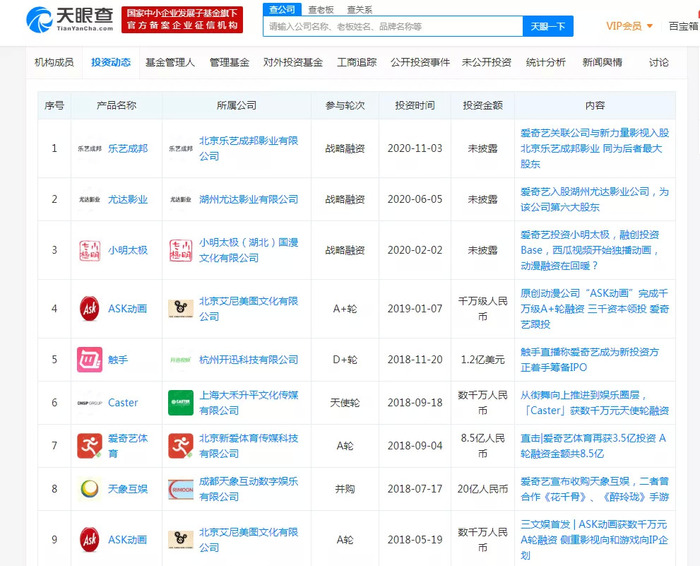700x566 pixels.
Task: Switch to the 投资动态 tab
Action: coord(111,62)
